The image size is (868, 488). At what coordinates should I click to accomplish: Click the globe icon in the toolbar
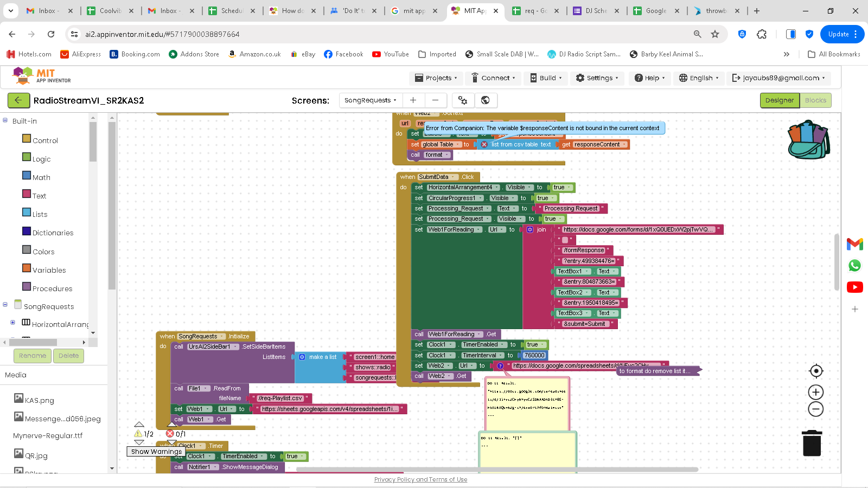(486, 100)
